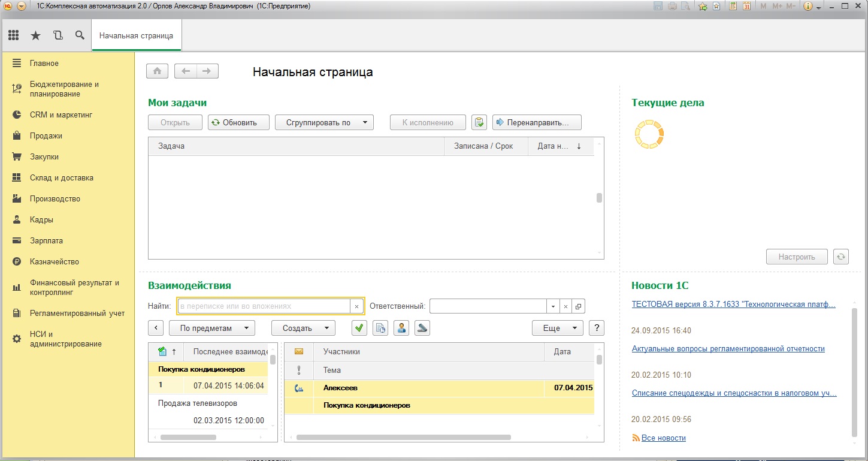Mark interaction reviewed with green checkmark

[x=359, y=328]
